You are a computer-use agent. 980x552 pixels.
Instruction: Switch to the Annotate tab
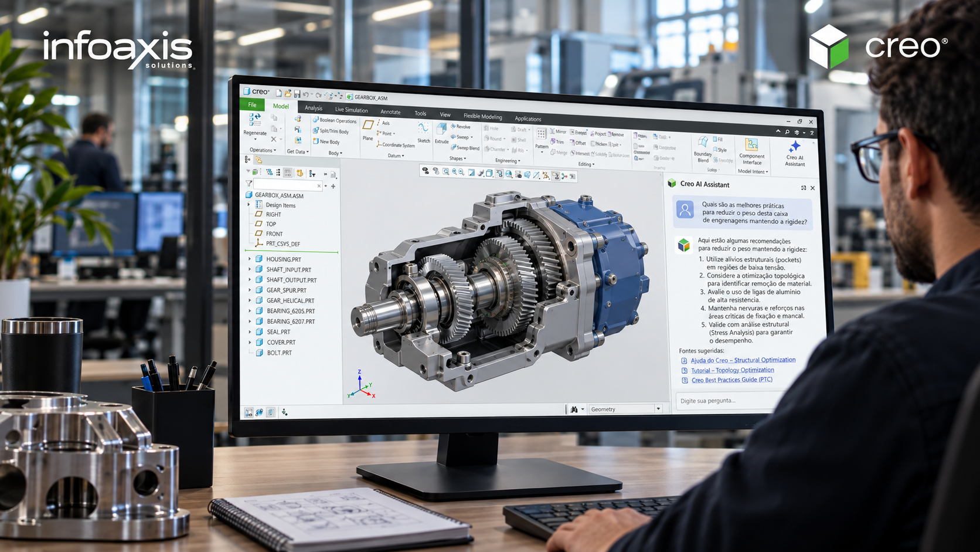point(390,111)
